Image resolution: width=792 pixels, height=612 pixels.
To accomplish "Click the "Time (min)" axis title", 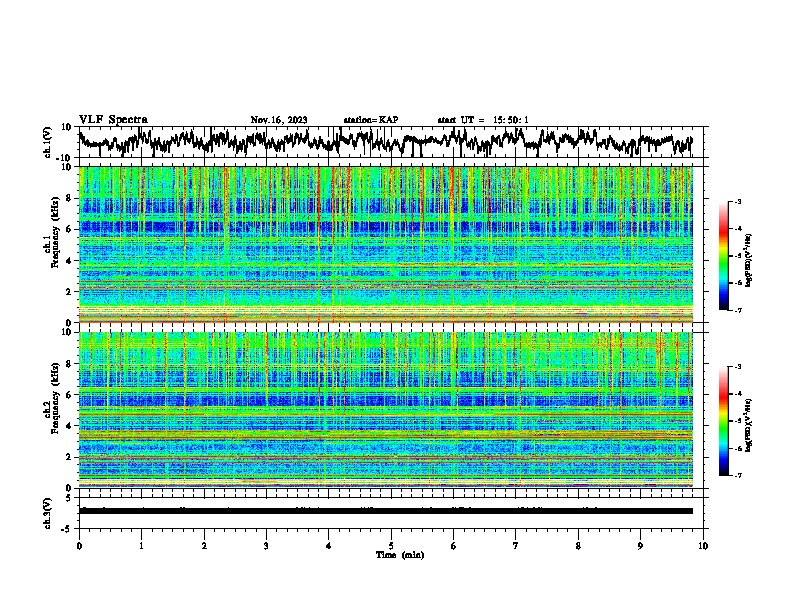I will [x=400, y=555].
